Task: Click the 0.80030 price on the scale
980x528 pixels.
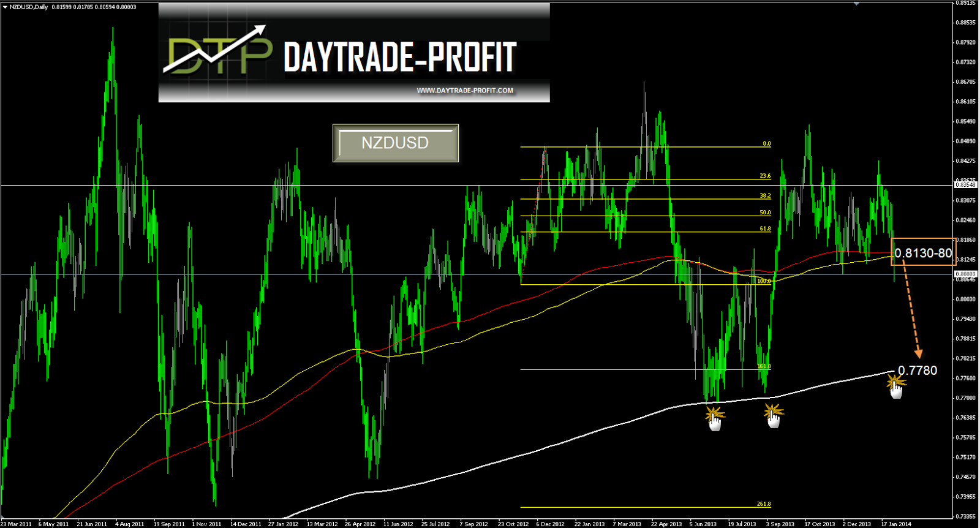Action: pos(966,299)
